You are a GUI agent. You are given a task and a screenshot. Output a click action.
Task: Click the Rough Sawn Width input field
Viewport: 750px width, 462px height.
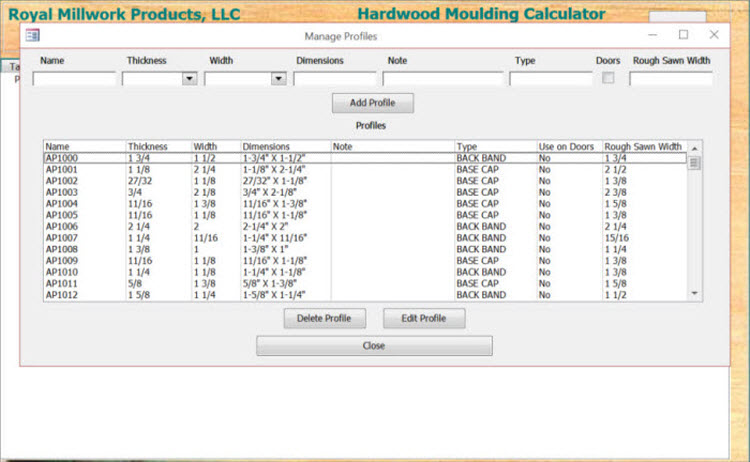tap(671, 78)
